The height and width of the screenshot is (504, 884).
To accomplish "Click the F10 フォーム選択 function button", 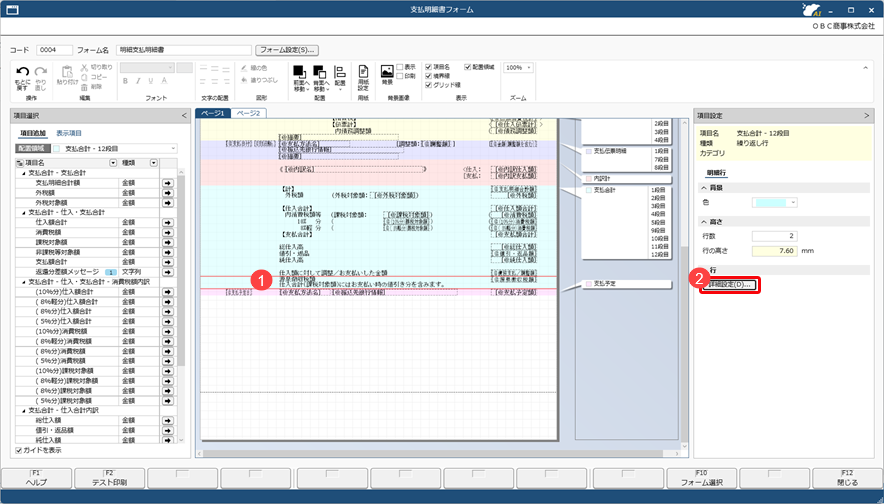I will pos(701,478).
